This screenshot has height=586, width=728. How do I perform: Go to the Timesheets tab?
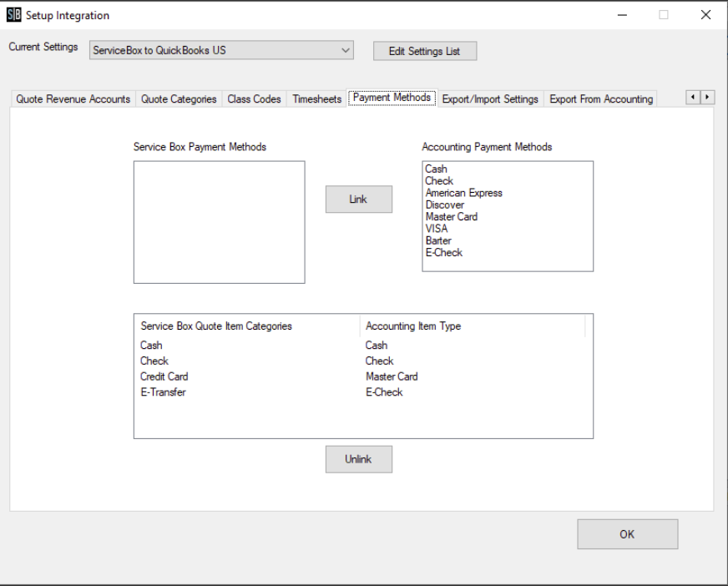(x=316, y=99)
